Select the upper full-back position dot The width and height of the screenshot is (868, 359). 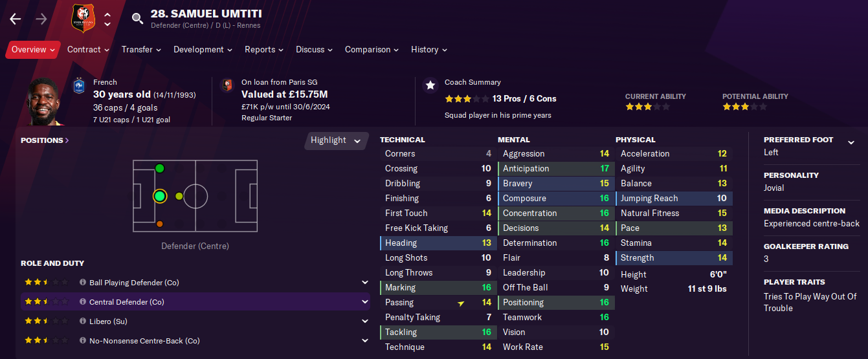pos(159,168)
